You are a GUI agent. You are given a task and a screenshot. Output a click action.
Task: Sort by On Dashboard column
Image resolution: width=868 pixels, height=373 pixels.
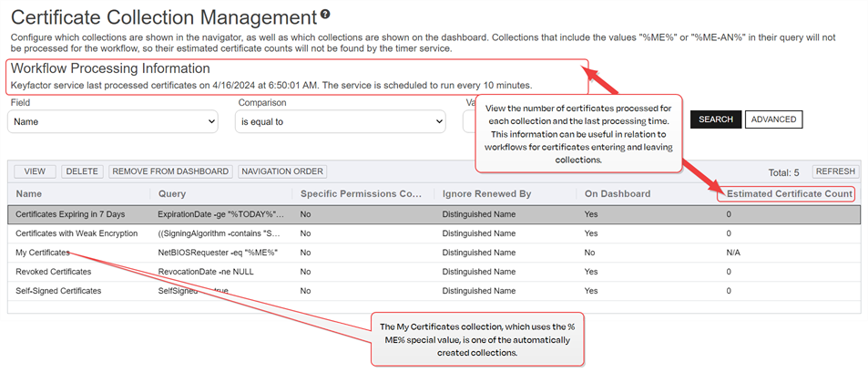618,194
